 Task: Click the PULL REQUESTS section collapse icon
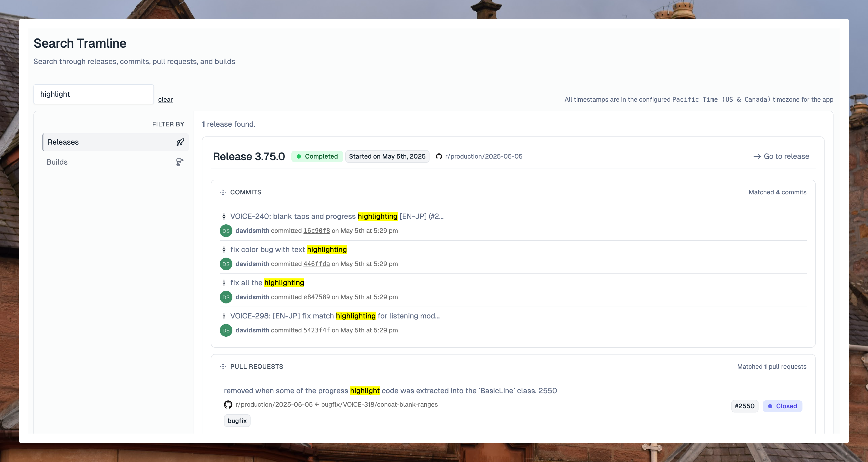(x=223, y=367)
